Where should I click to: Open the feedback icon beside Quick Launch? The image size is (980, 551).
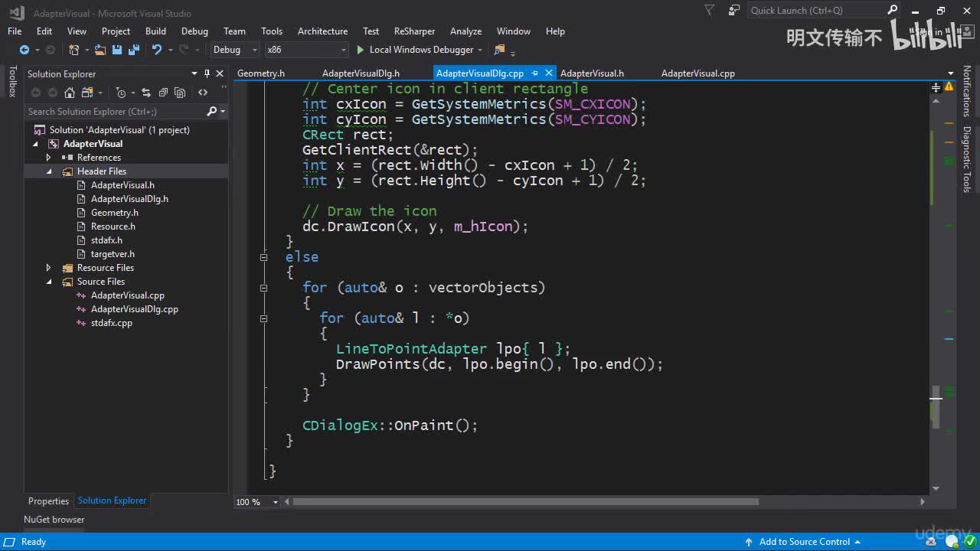(734, 11)
